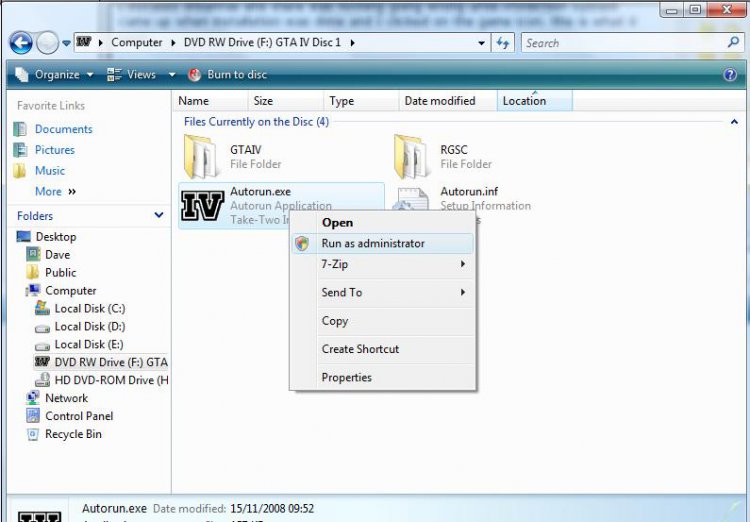Expand arrow after GTA IV Disc 1 breadcrumb
This screenshot has width=750, height=522.
pos(353,43)
